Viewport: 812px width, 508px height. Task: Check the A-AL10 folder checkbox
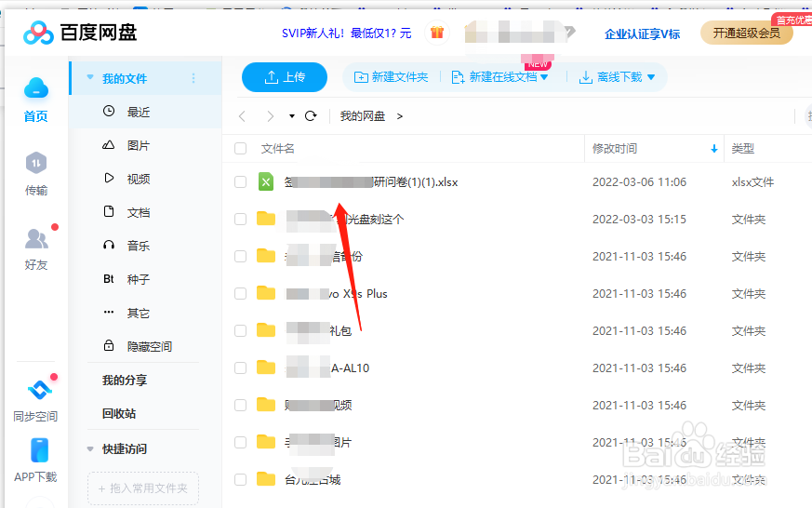[240, 368]
